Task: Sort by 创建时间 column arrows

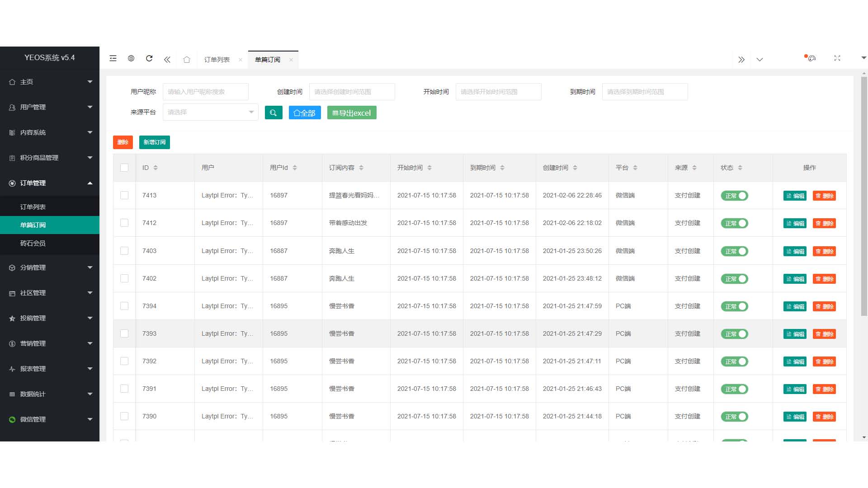Action: click(x=575, y=168)
